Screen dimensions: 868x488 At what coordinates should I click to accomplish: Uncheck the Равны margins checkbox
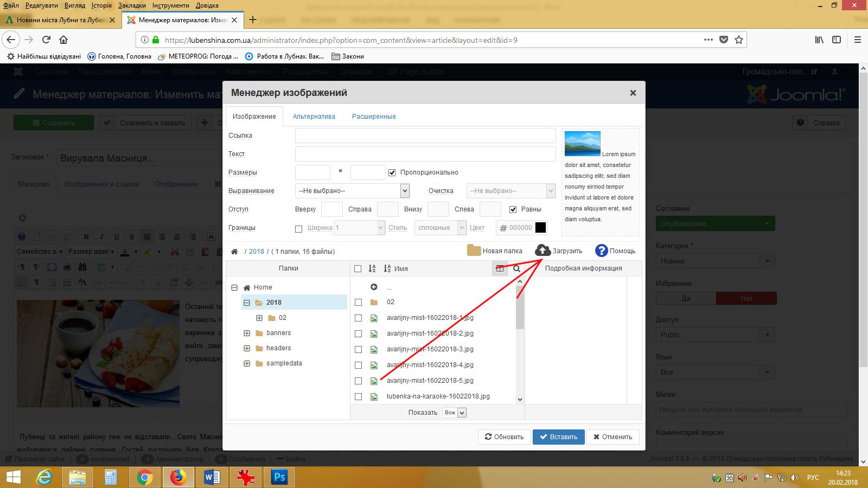[513, 209]
